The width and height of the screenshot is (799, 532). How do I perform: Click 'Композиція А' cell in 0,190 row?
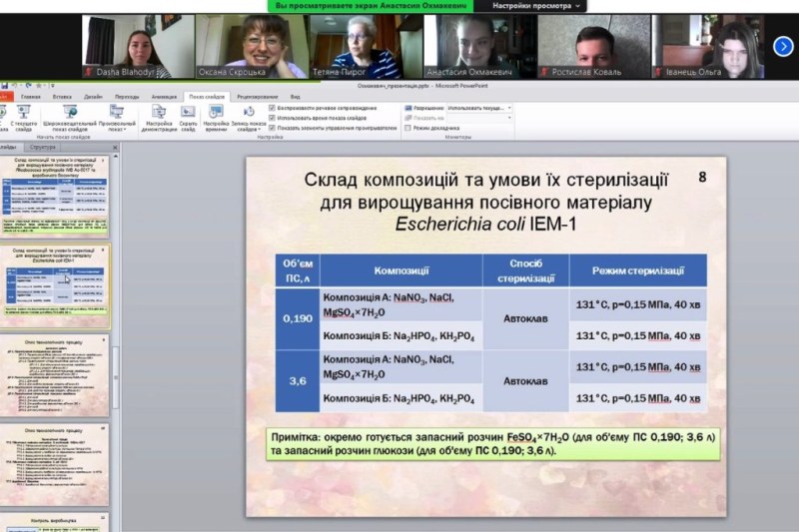401,304
